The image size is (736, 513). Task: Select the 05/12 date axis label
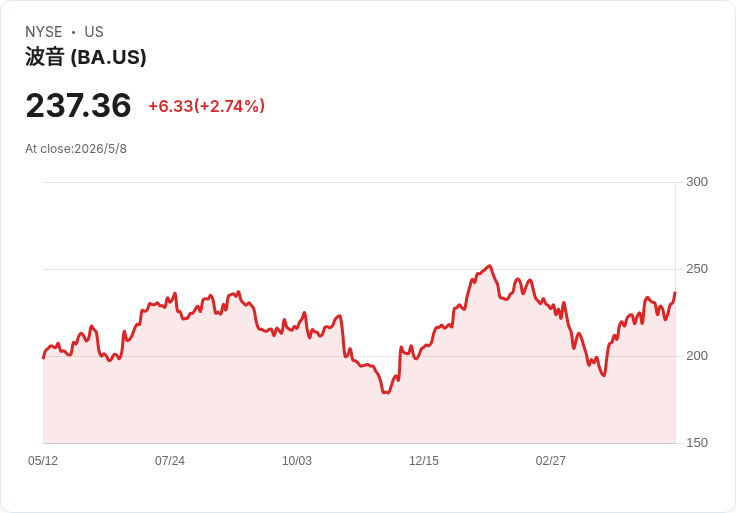(43, 461)
